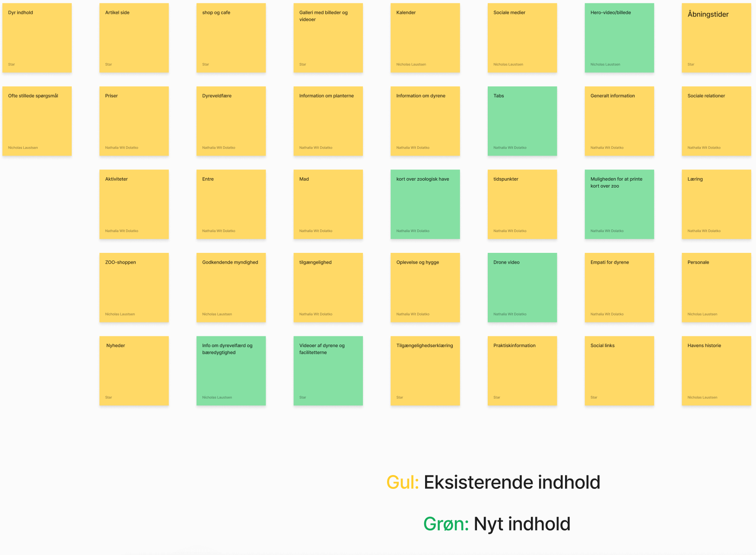Click the 'Kalender' sticky note

coord(425,38)
